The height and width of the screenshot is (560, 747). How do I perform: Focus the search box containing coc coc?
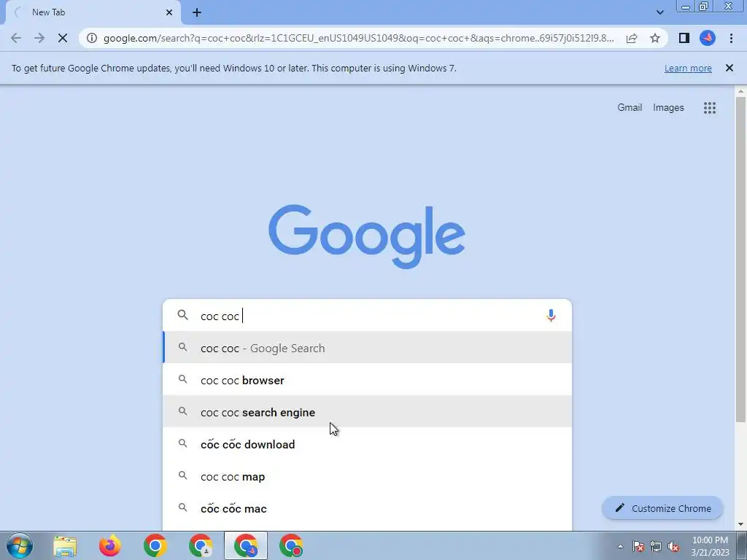(367, 316)
